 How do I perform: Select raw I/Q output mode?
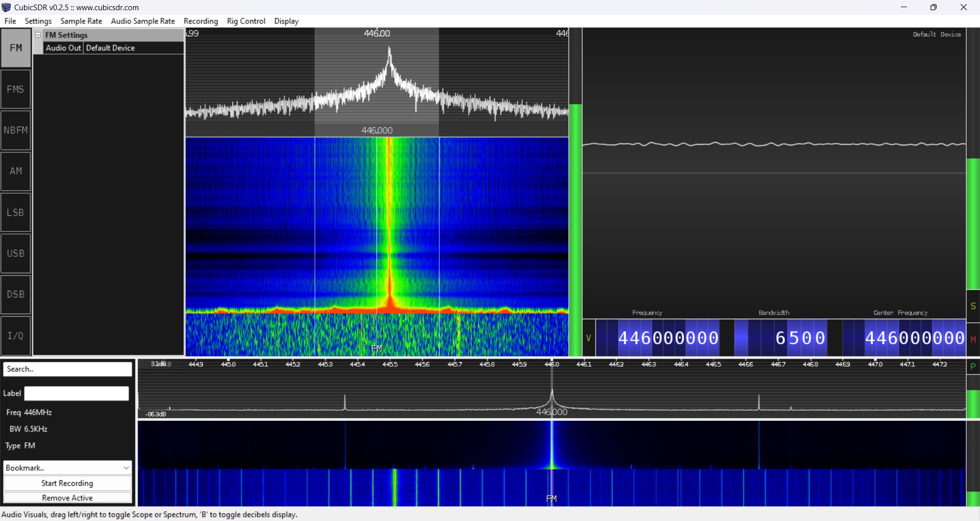16,336
